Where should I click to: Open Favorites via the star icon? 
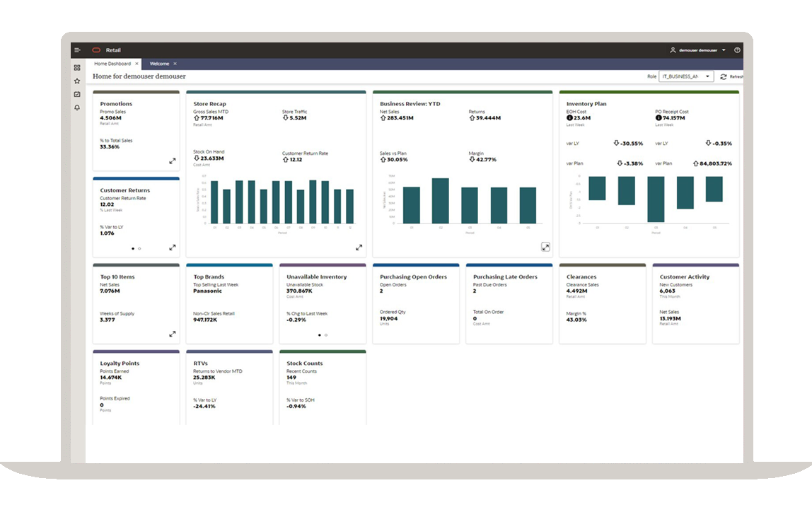(76, 81)
